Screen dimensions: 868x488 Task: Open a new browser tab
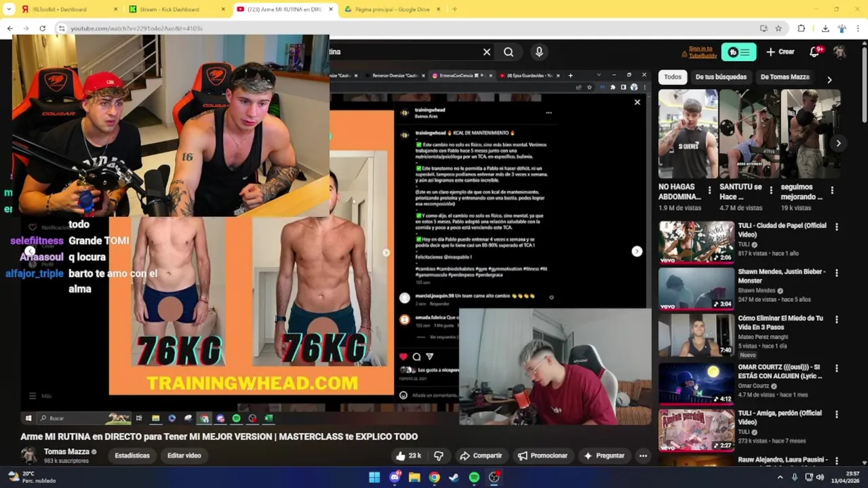point(454,9)
